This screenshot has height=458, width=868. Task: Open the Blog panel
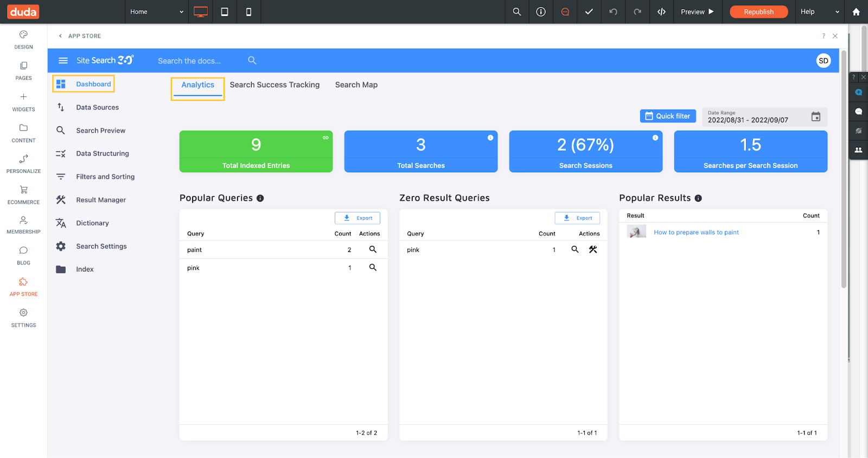(x=23, y=256)
